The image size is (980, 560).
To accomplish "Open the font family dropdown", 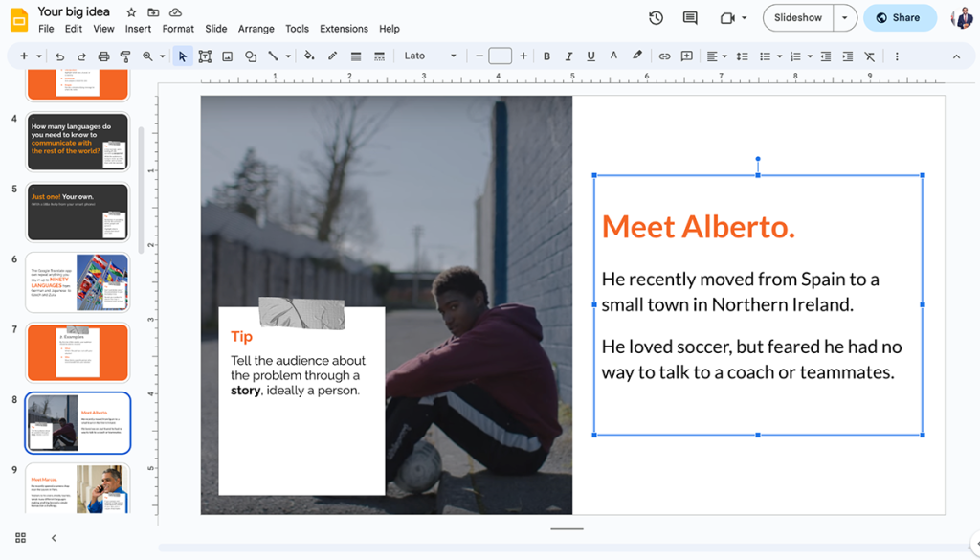I will [x=428, y=56].
